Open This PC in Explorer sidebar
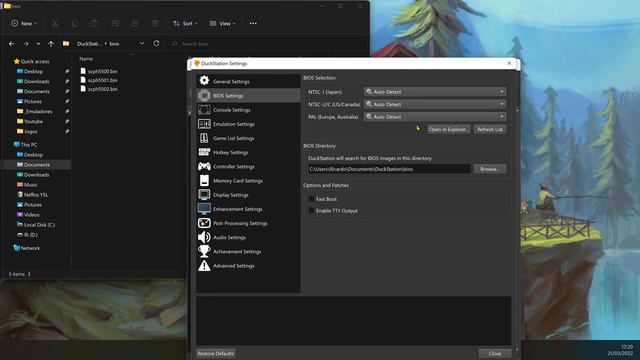Viewport: 640px width, 360px height. [x=25, y=144]
